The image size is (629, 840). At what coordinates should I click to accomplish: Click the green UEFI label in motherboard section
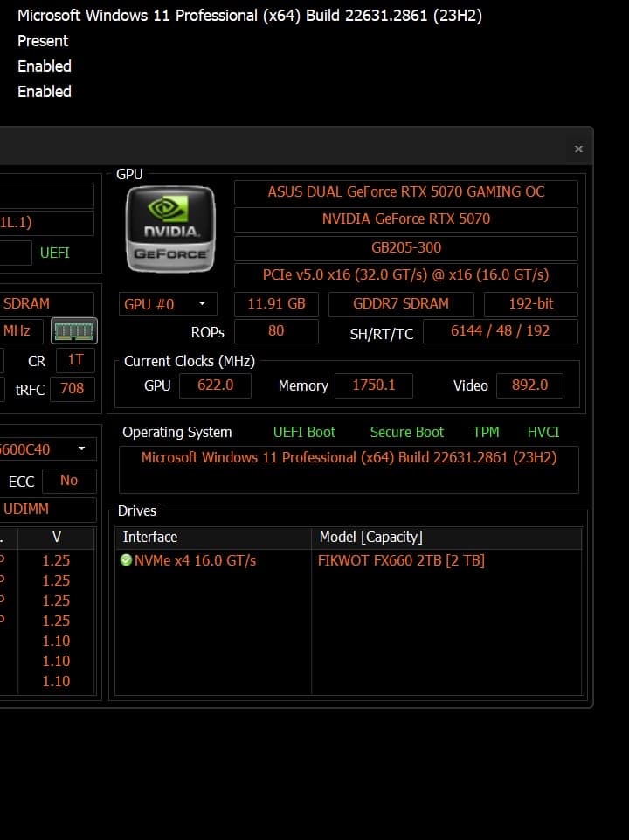pos(55,253)
